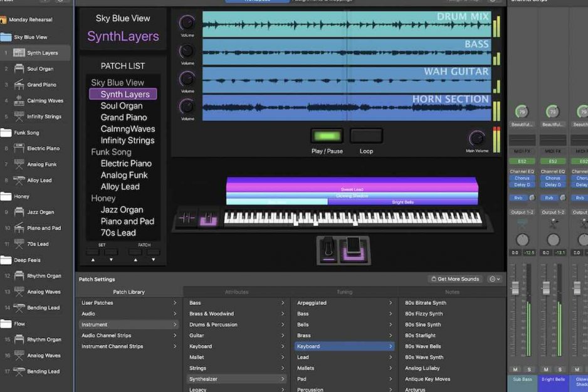Select the Synth Layers patch keyboard icon
The height and width of the screenshot is (392, 588).
[19, 53]
